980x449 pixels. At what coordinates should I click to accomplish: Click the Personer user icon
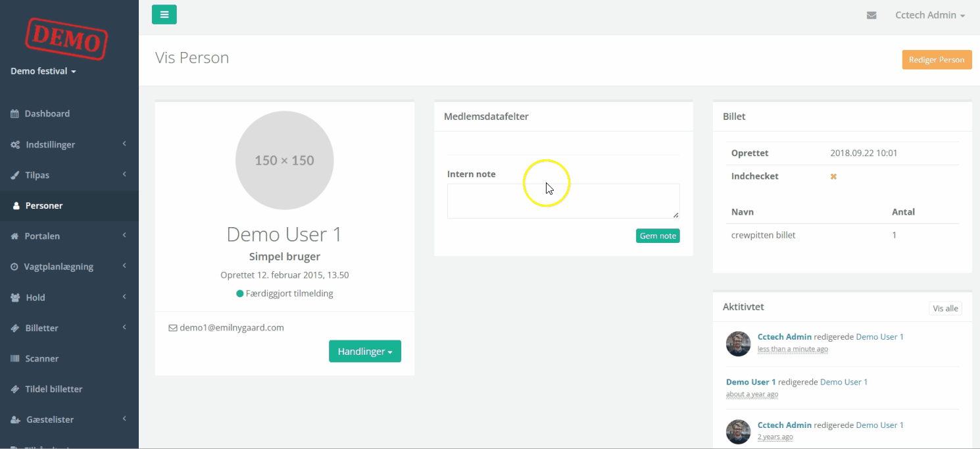click(x=16, y=206)
